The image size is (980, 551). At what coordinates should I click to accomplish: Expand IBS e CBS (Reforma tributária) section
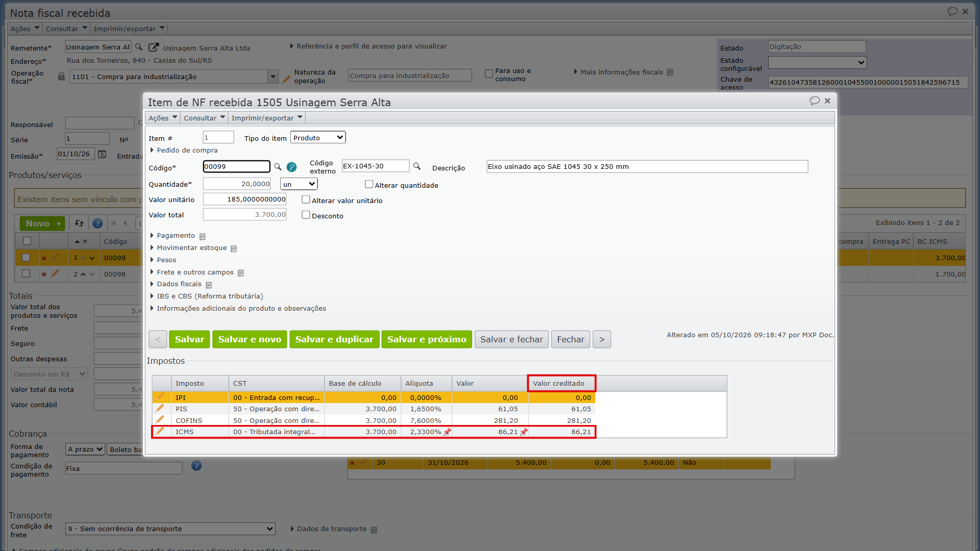click(210, 296)
